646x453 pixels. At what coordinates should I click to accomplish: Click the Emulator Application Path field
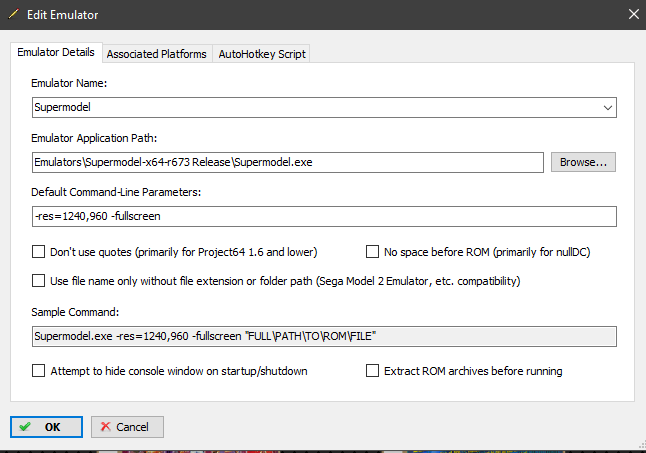[288, 162]
